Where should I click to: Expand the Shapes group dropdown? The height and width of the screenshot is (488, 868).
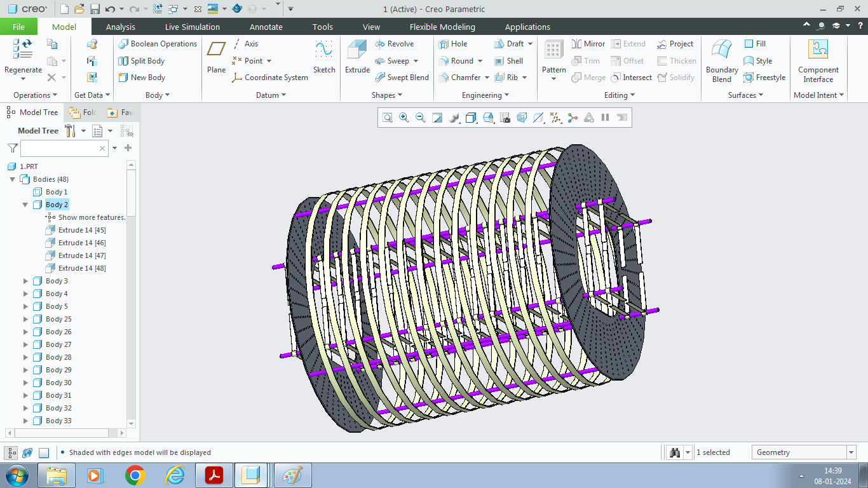(x=387, y=95)
